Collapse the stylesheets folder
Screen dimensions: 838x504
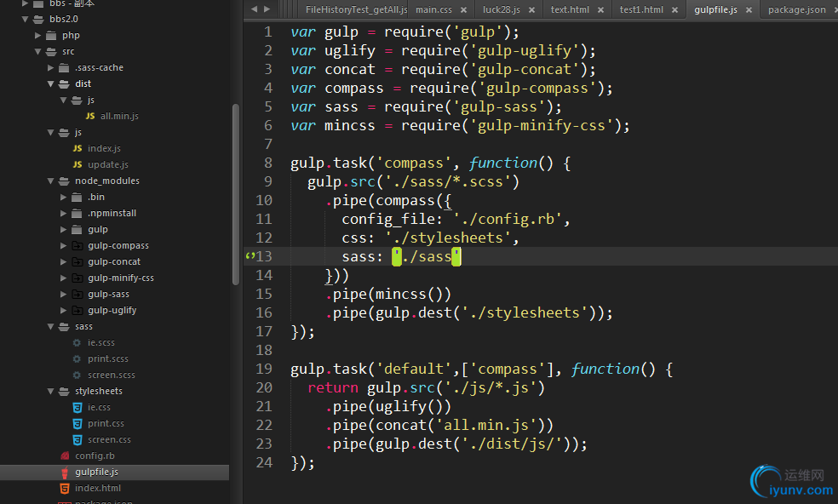(51, 391)
